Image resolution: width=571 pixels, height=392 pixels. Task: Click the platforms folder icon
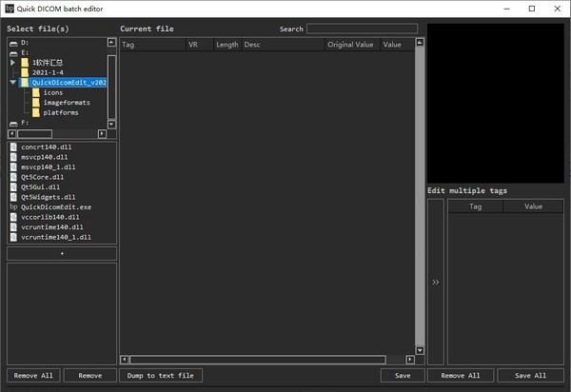pyautogui.click(x=36, y=112)
